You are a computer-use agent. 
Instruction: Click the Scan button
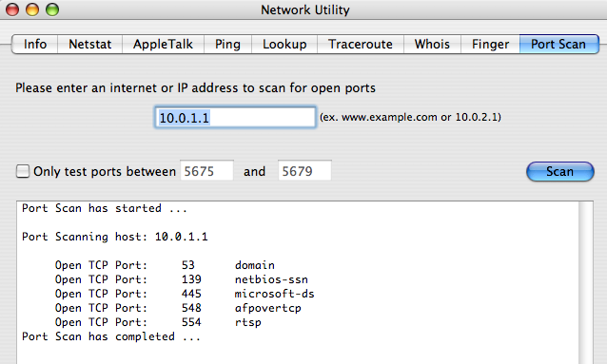tap(559, 171)
